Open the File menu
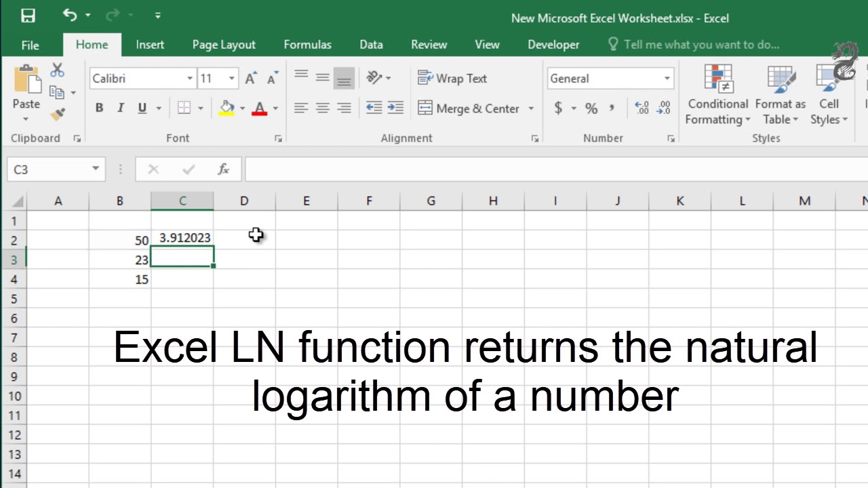The width and height of the screenshot is (868, 488). (x=30, y=45)
